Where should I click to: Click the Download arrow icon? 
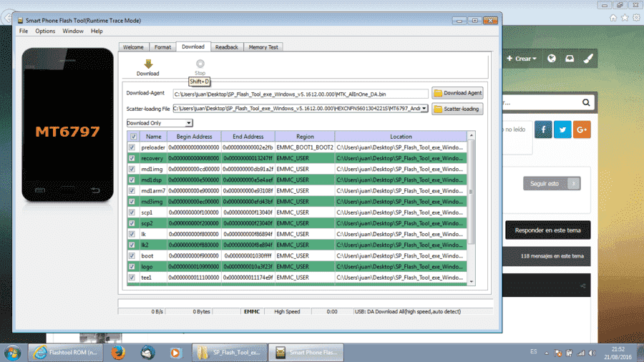click(x=148, y=64)
